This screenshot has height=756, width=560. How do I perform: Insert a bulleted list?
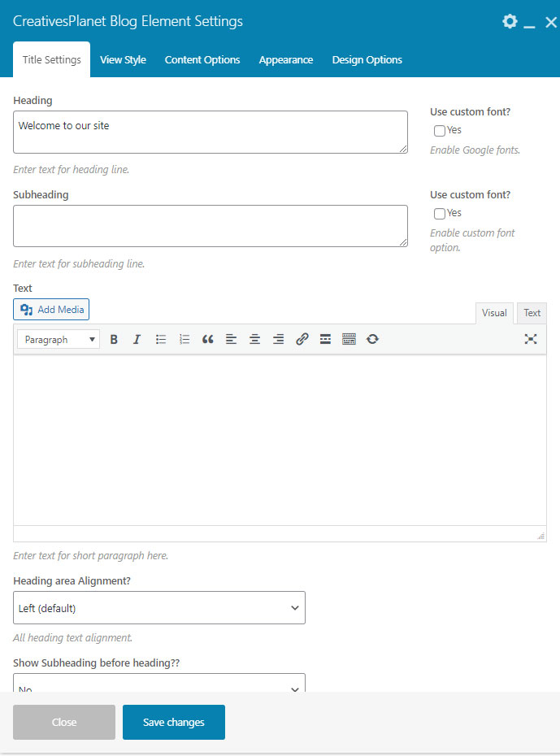click(x=161, y=340)
